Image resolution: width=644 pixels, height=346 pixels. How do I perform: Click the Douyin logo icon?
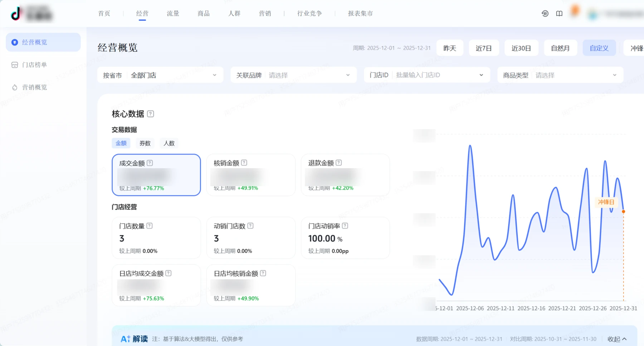click(x=16, y=14)
